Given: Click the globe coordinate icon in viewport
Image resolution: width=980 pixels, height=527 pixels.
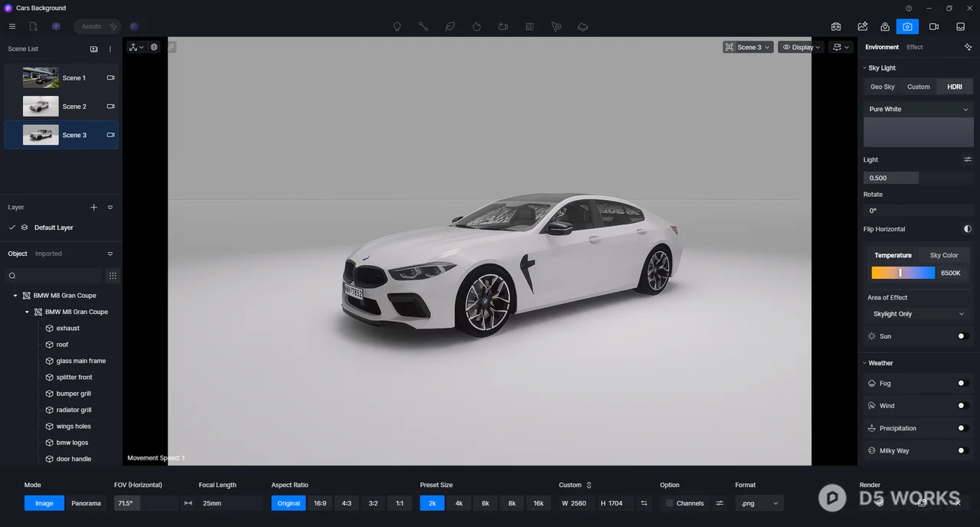Looking at the screenshot, I should [154, 47].
